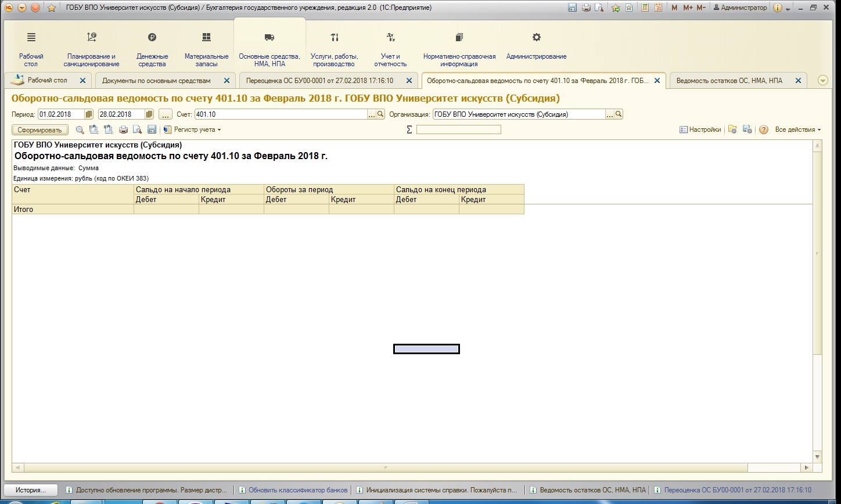Open calendar picker for start date 01.02.2018

pyautogui.click(x=89, y=114)
